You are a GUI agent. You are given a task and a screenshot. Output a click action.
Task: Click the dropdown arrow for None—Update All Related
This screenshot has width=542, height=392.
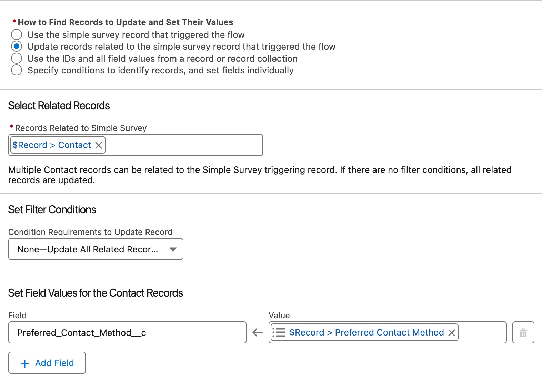173,249
